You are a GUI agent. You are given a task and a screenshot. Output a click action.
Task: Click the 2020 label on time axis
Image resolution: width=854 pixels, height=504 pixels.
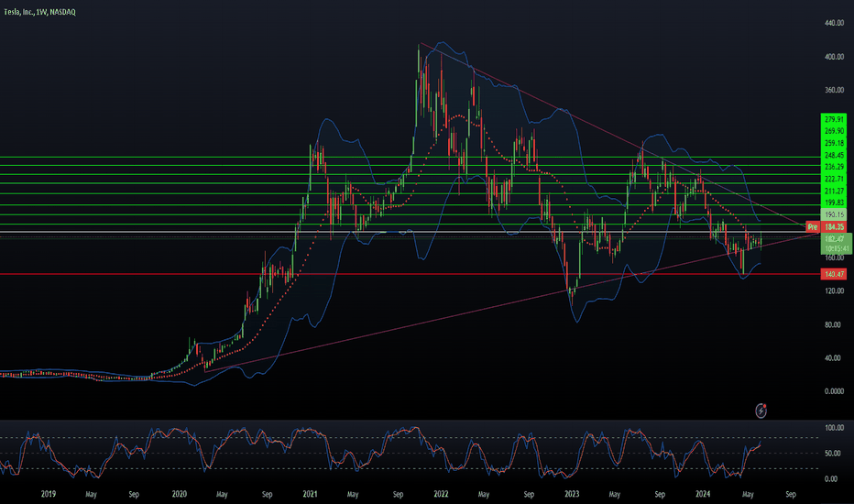(180, 494)
